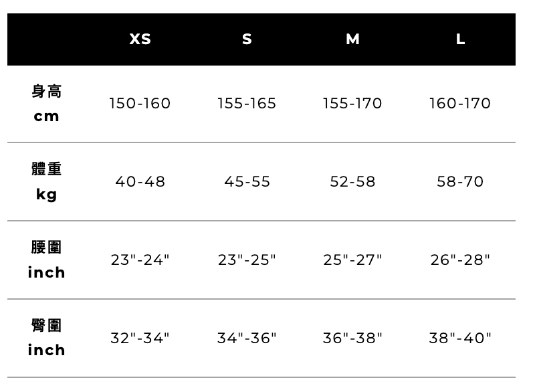Click the M height value 155-170
Image resolution: width=535 pixels, height=392 pixels.
point(352,104)
